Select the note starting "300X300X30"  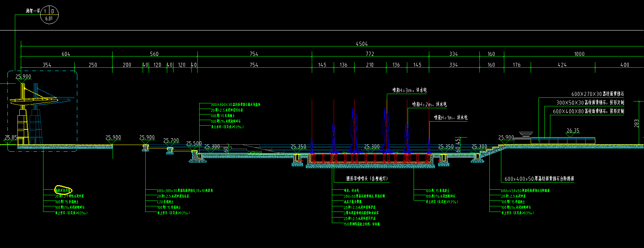click(x=236, y=105)
